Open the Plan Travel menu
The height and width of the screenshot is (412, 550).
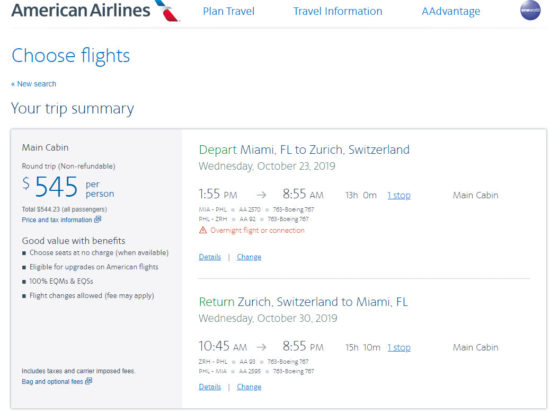point(229,11)
